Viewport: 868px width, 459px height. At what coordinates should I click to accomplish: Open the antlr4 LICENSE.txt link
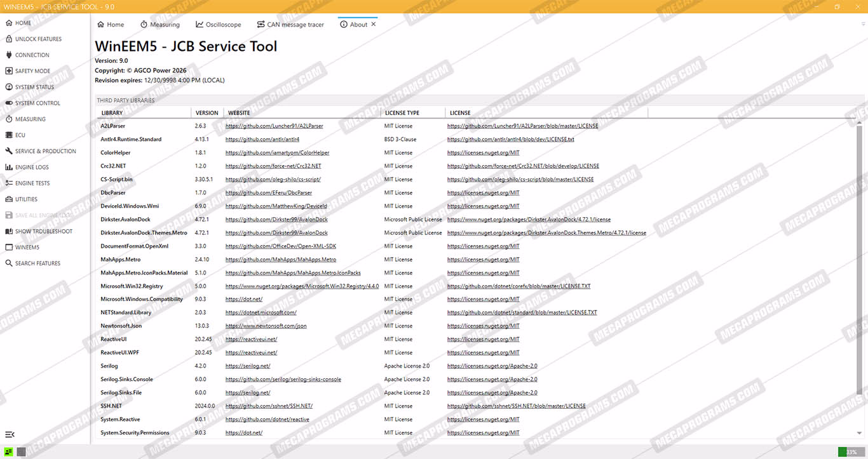[x=510, y=139]
